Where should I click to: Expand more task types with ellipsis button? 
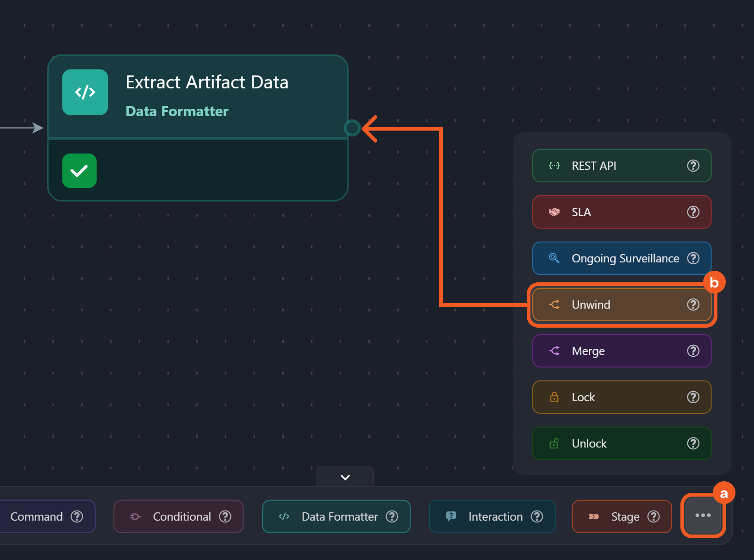(703, 516)
